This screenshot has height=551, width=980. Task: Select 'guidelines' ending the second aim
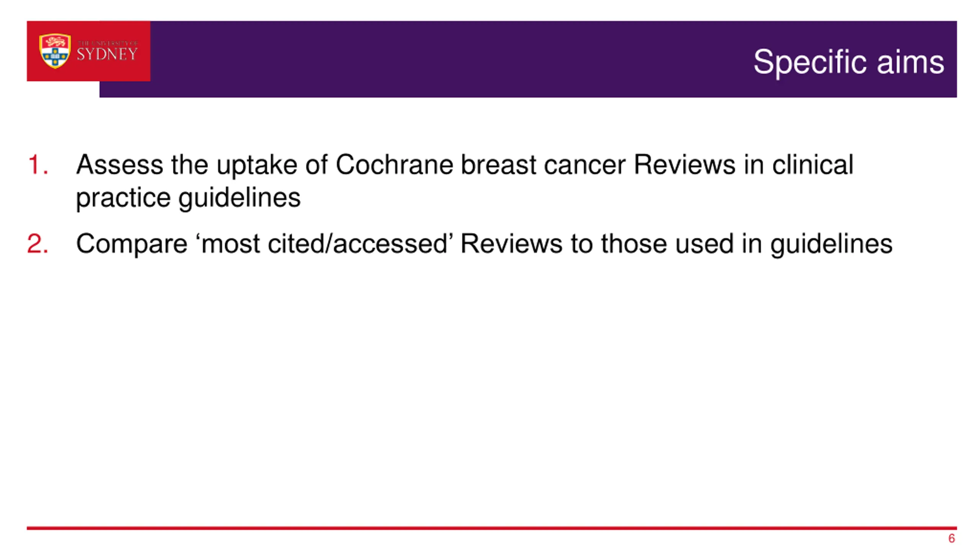(x=831, y=245)
